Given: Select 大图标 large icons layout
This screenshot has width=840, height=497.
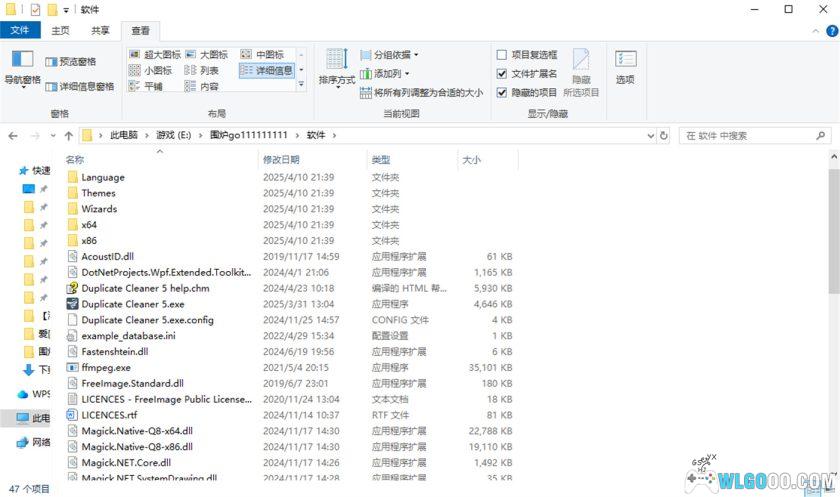Looking at the screenshot, I should point(207,55).
